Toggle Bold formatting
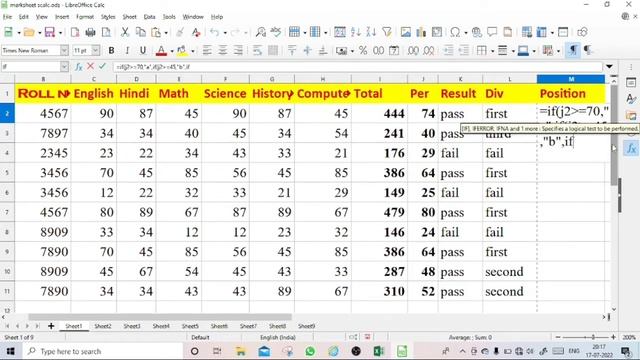Image resolution: width=640 pixels, height=360 pixels. (x=111, y=50)
